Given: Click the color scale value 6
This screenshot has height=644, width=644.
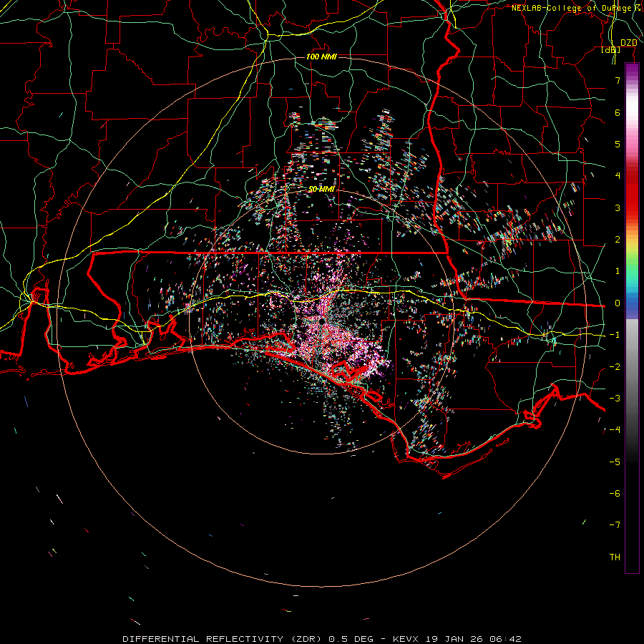Looking at the screenshot, I should [618, 112].
